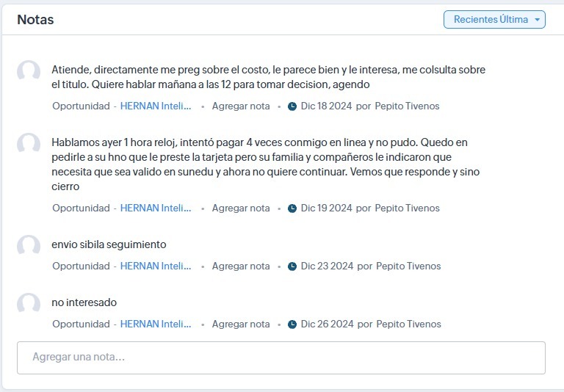Click clock icon next to Dic 26 2024

292,324
